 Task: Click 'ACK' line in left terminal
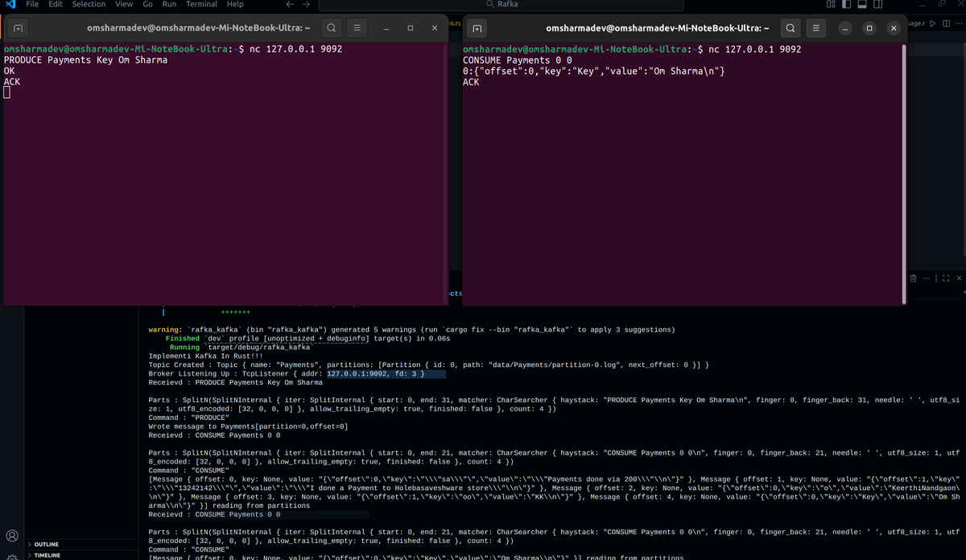pyautogui.click(x=12, y=81)
